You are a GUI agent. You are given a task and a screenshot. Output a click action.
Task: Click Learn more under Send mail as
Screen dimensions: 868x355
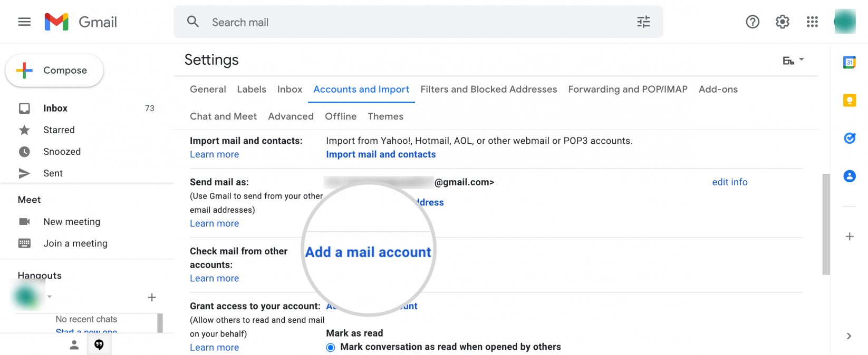click(214, 223)
